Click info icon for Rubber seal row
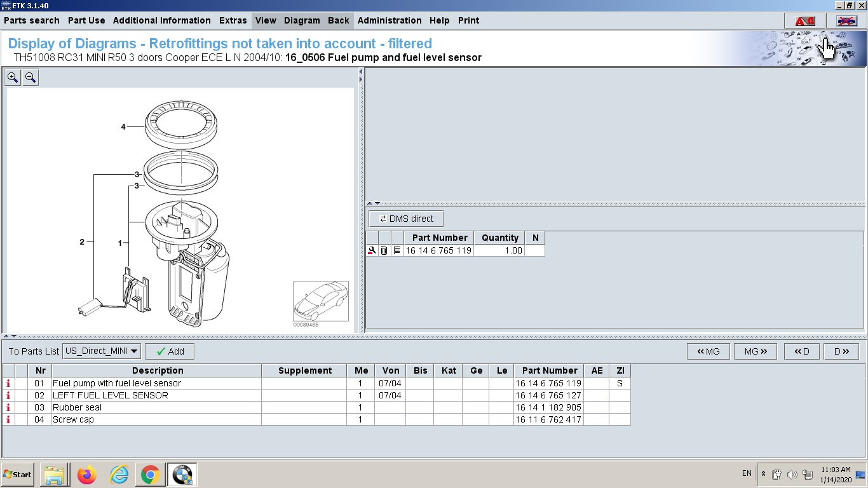The height and width of the screenshot is (488, 868). coord(8,407)
